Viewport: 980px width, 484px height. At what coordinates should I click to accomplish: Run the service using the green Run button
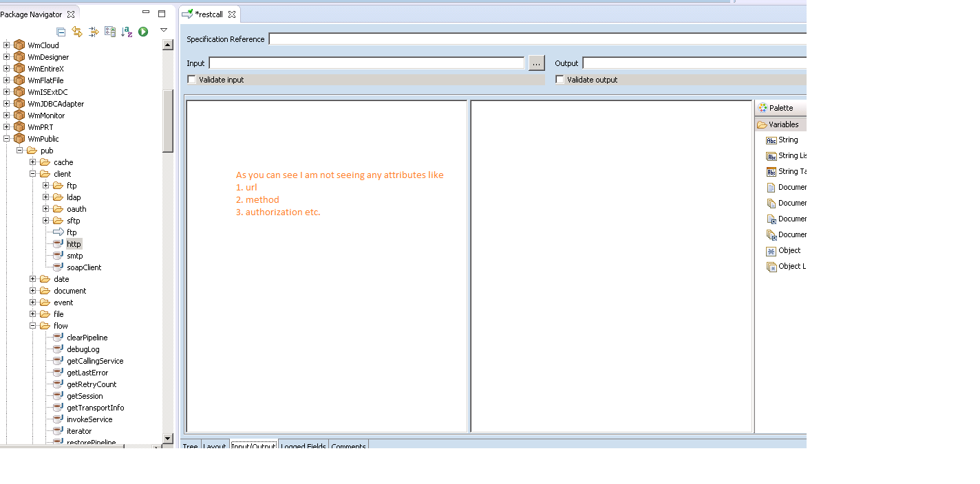142,32
